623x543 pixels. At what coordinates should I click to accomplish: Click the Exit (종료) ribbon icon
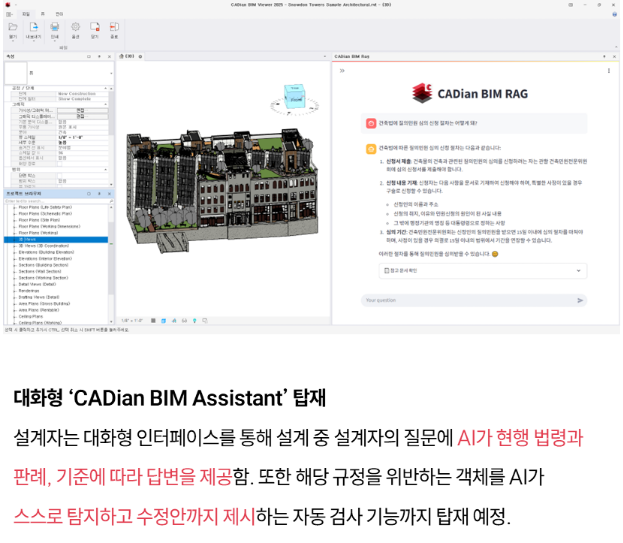113,28
